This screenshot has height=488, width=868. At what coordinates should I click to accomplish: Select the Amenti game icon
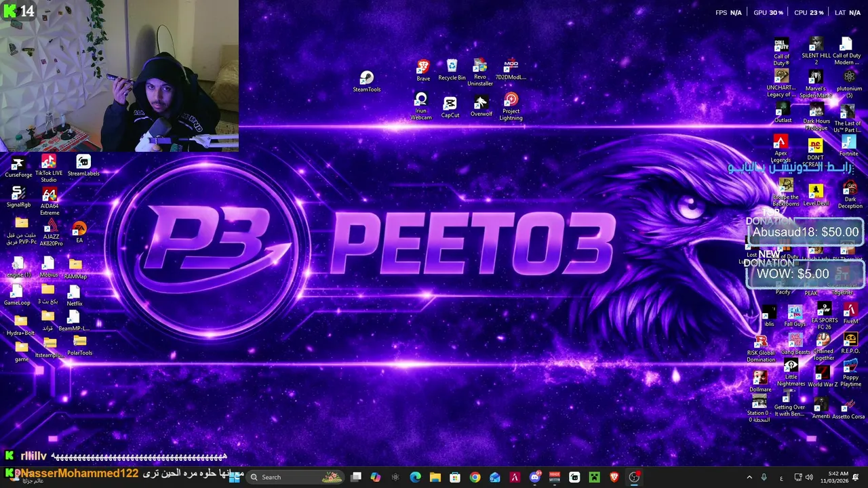tap(821, 409)
